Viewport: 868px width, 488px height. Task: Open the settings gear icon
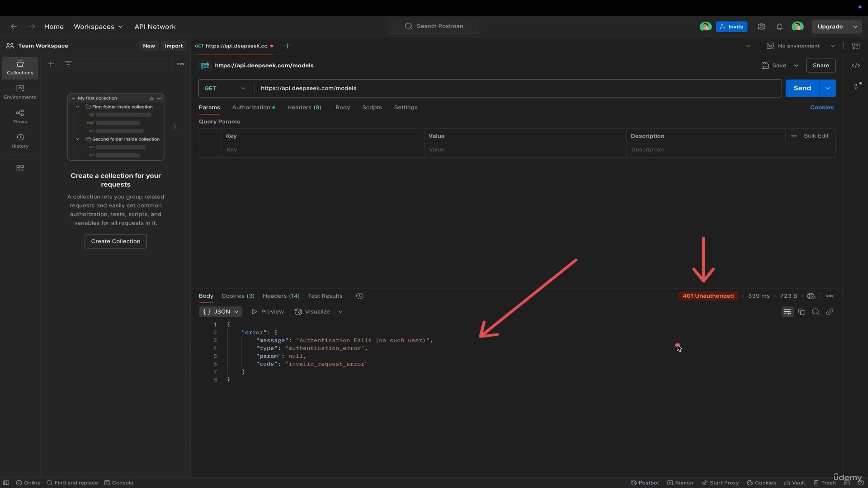tap(761, 27)
